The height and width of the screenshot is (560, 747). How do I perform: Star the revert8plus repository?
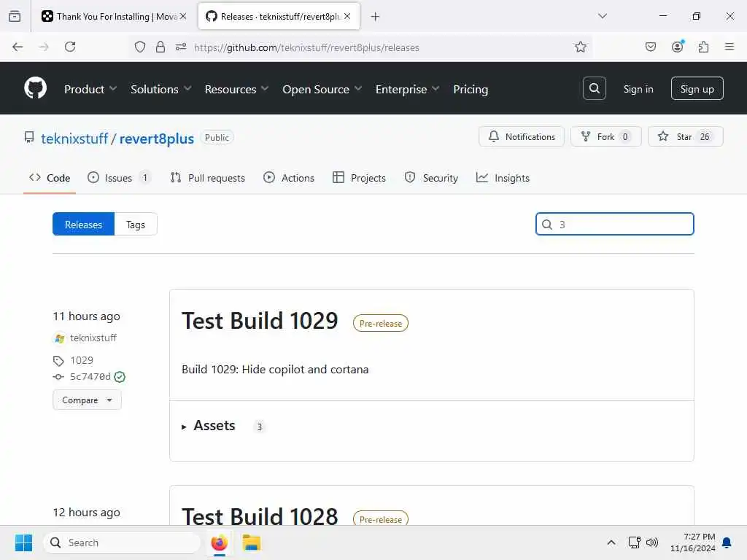pos(685,136)
